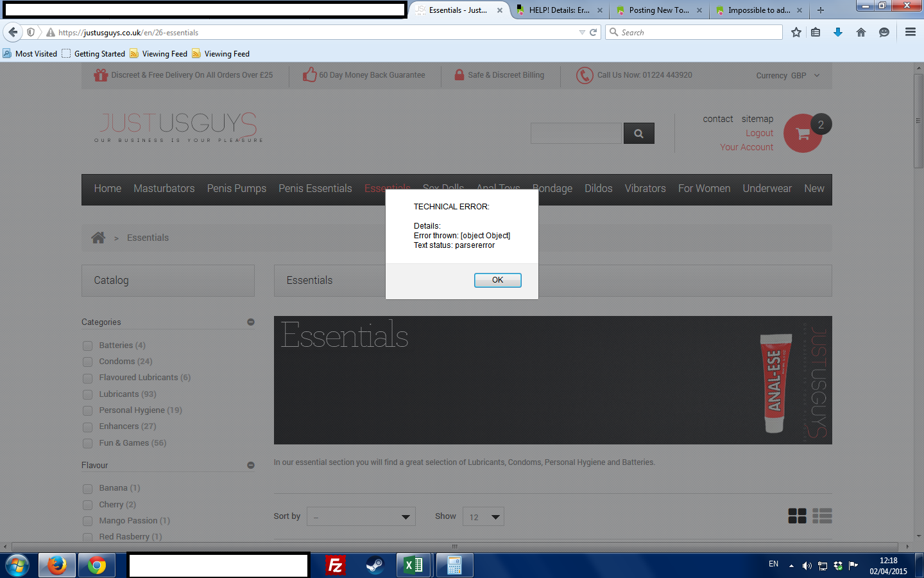924x578 pixels.
Task: Click the magnifier search button on site
Action: tap(638, 134)
